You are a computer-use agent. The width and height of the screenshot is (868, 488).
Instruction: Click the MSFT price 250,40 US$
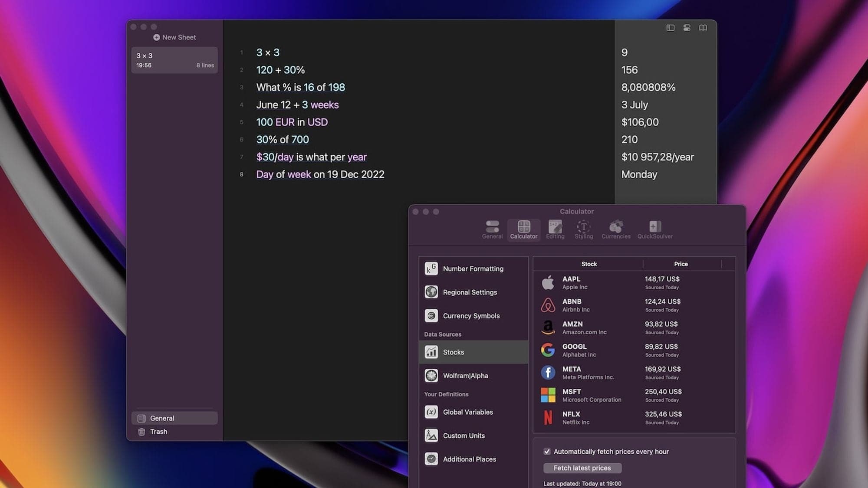click(663, 391)
